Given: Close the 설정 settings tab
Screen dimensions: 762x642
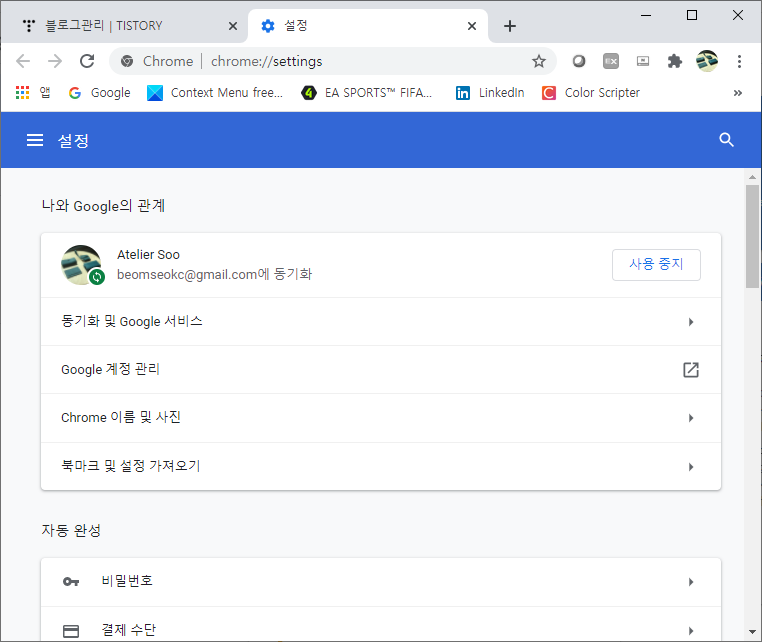Looking at the screenshot, I should (472, 26).
